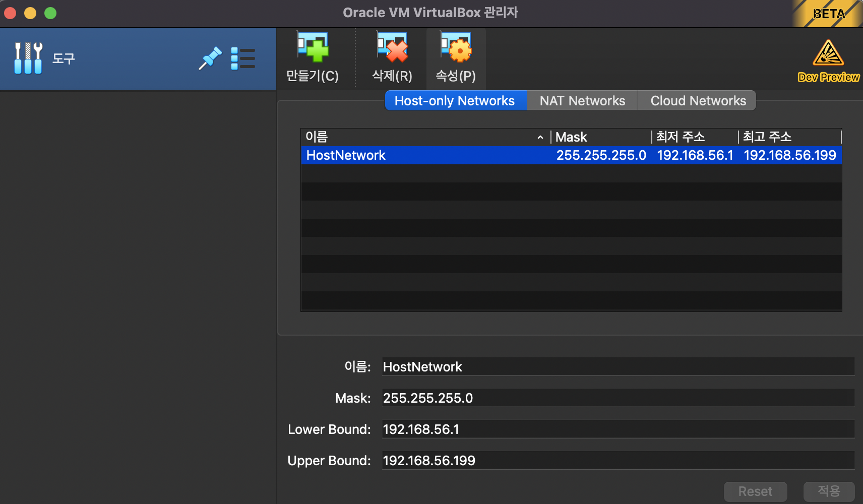This screenshot has width=863, height=504.
Task: Close the VirtualBox window
Action: [10, 13]
